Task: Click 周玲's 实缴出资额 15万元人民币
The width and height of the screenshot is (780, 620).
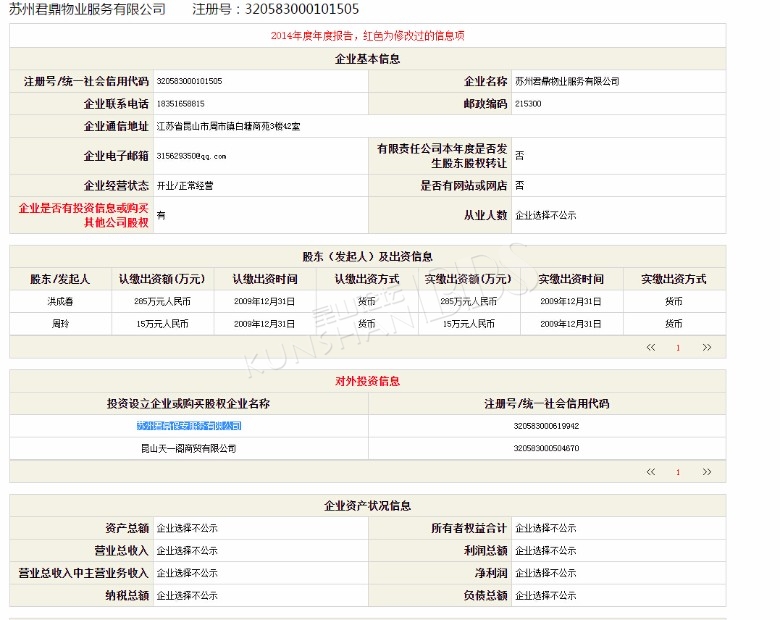Action: [469, 324]
